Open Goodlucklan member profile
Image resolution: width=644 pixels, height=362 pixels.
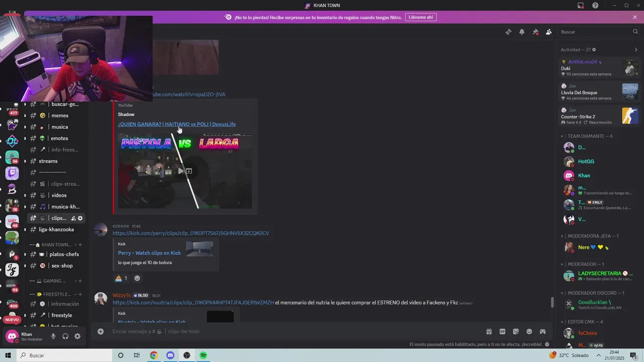click(600, 304)
